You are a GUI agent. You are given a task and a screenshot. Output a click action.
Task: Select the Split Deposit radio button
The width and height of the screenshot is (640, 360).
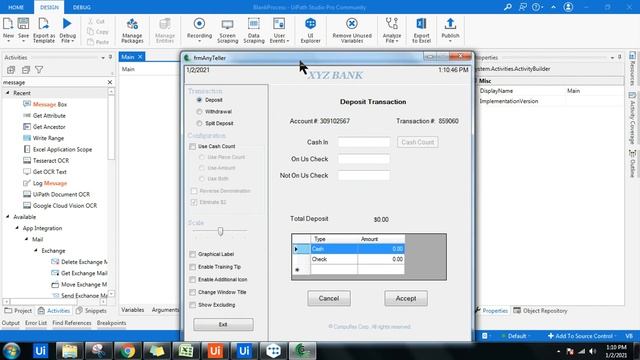click(199, 123)
